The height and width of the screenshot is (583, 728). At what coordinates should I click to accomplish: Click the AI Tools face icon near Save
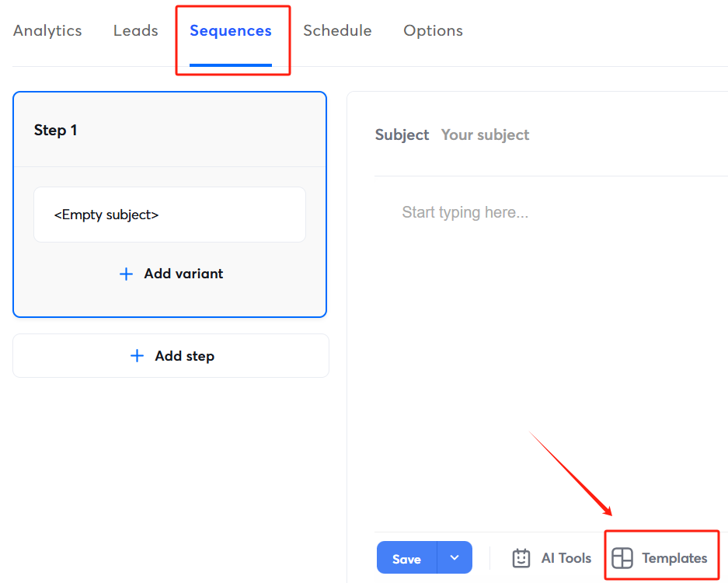522,557
